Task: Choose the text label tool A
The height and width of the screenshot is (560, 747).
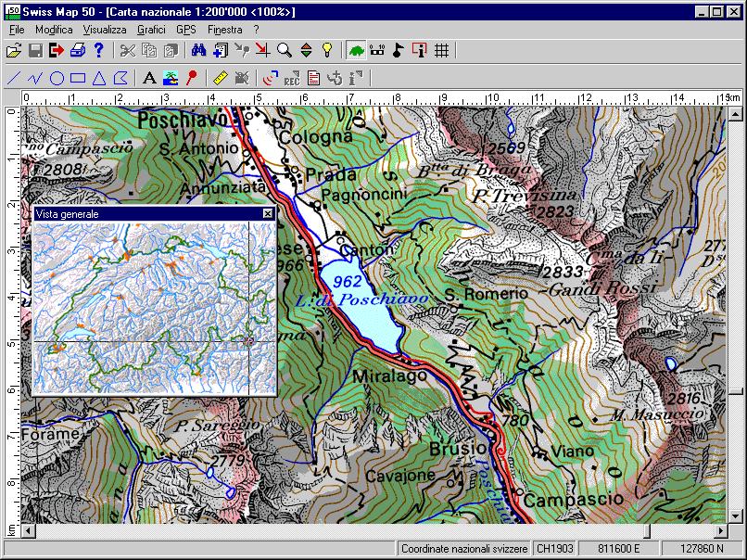Action: pyautogui.click(x=149, y=78)
